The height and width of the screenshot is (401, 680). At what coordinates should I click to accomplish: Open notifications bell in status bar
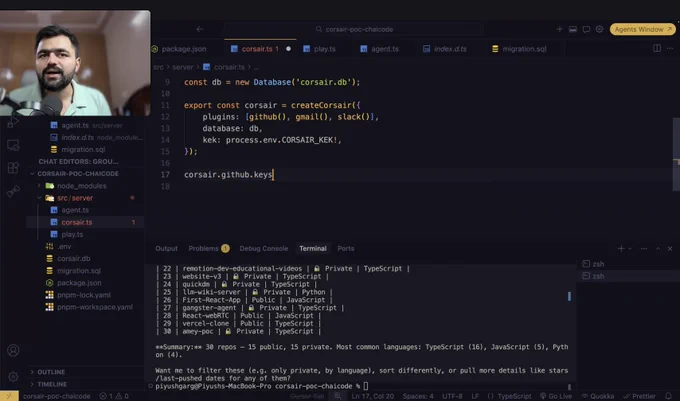click(x=668, y=396)
